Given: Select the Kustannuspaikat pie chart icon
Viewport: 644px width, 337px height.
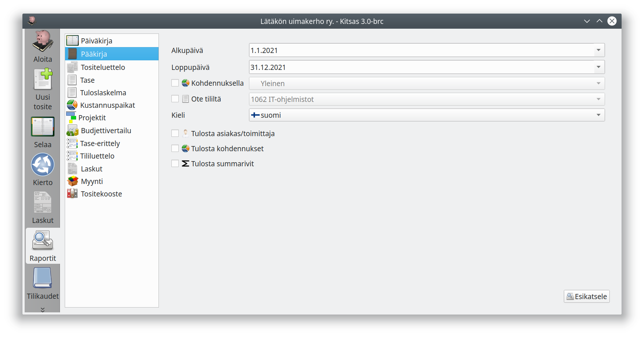Looking at the screenshot, I should coord(72,105).
